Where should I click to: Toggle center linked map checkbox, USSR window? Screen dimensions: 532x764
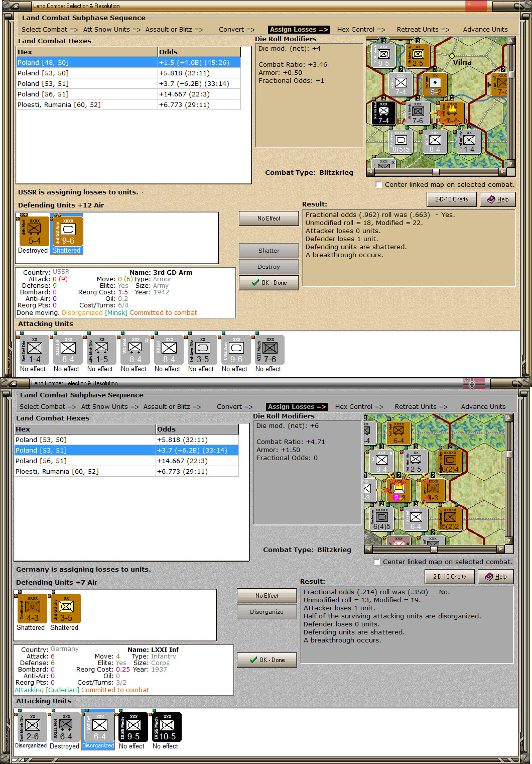[379, 184]
